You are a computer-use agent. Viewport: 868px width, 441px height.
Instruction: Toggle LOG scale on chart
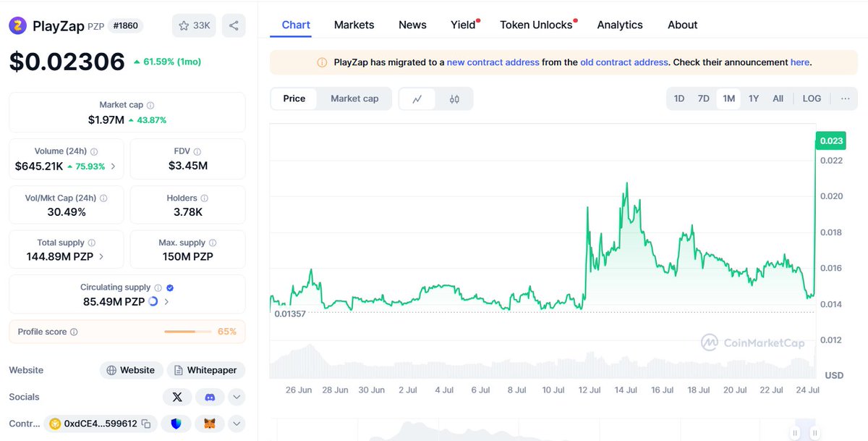point(812,98)
